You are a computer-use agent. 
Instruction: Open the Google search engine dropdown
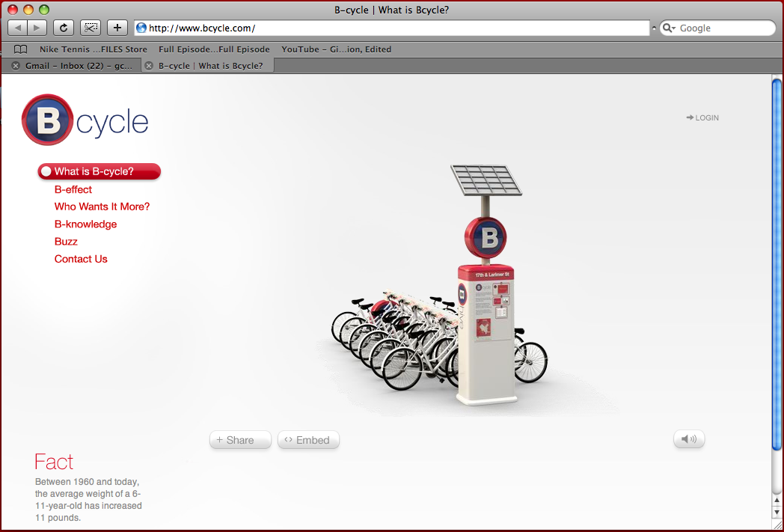point(669,28)
